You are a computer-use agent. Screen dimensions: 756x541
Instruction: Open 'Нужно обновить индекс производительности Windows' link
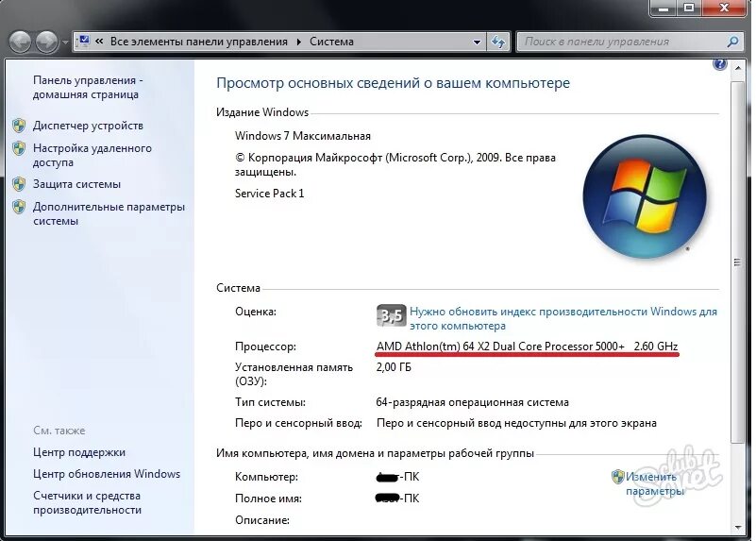(563, 319)
